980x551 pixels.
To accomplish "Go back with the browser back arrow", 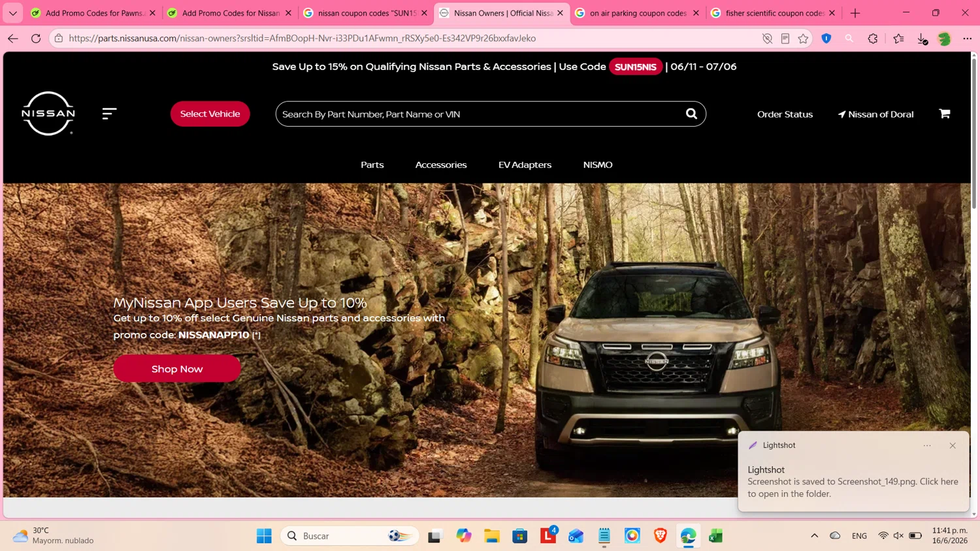I will click(13, 39).
